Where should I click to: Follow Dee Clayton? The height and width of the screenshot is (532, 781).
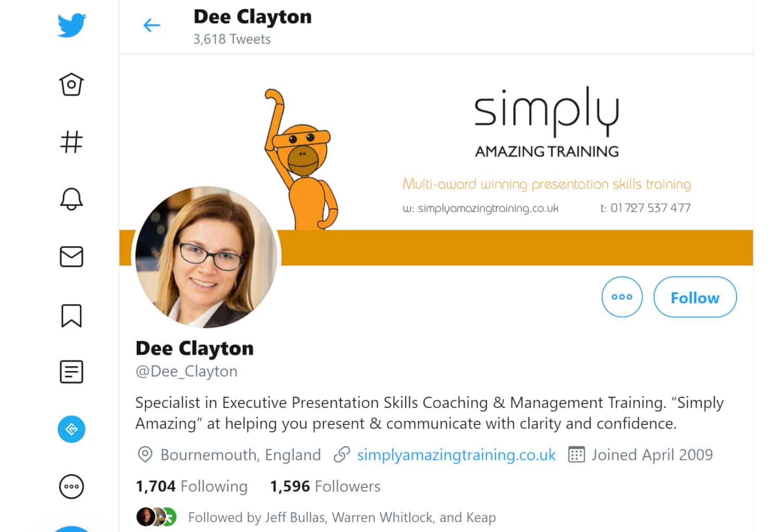pyautogui.click(x=695, y=297)
